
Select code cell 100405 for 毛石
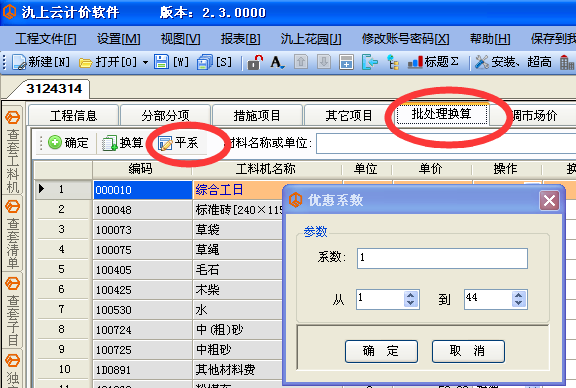(x=143, y=270)
